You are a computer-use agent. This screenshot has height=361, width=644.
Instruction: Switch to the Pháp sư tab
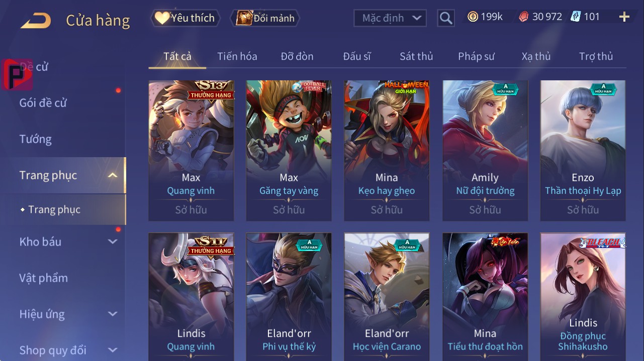pos(476,56)
